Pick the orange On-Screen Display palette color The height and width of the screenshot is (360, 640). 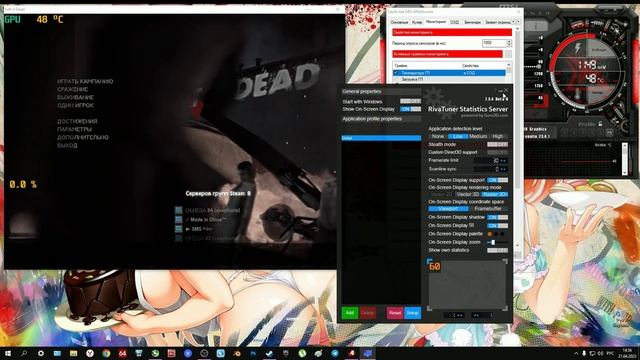(x=490, y=234)
